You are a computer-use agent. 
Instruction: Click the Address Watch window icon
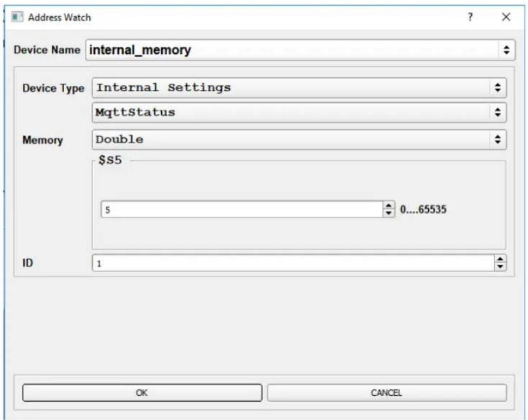point(17,17)
